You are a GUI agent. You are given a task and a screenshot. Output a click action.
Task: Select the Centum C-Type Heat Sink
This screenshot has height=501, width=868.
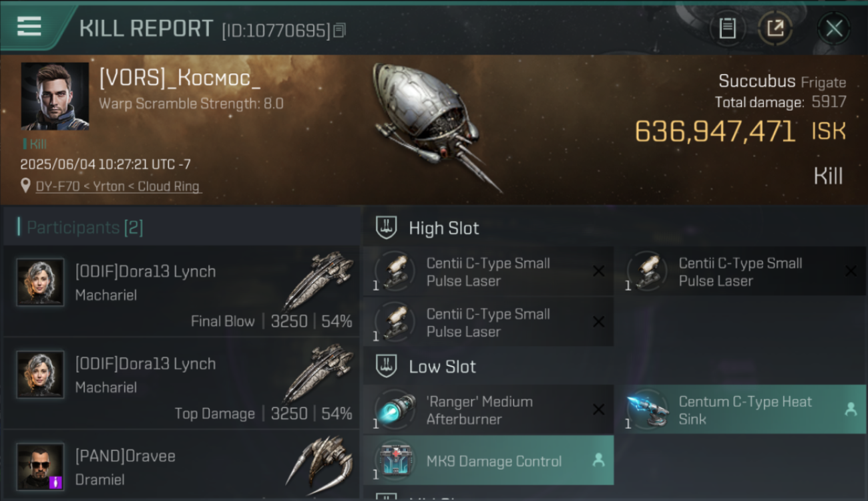[740, 409]
